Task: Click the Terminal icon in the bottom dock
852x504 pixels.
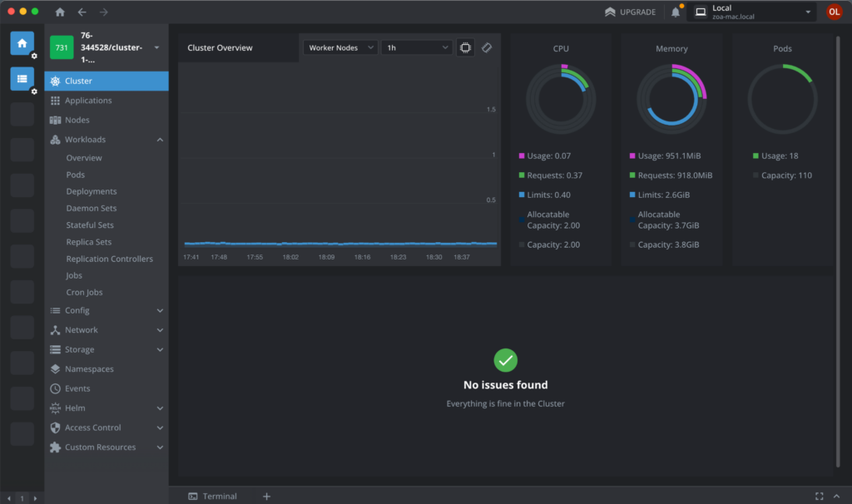Action: tap(193, 496)
